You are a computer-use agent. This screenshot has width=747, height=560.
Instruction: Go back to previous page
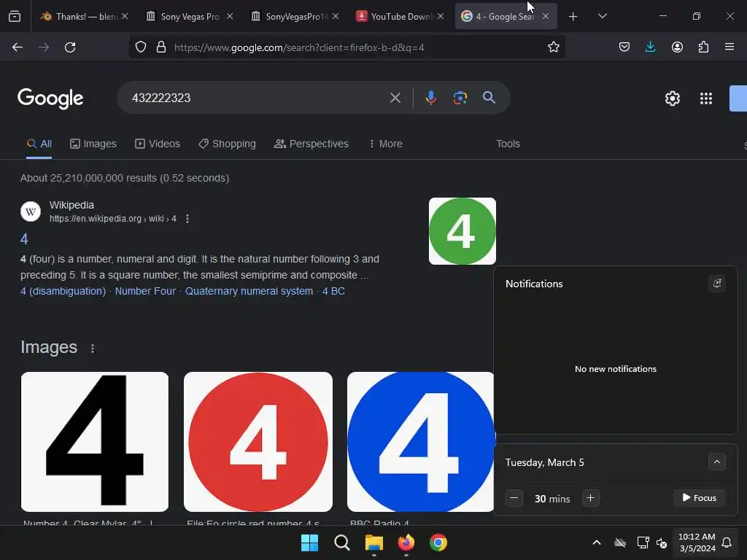18,47
